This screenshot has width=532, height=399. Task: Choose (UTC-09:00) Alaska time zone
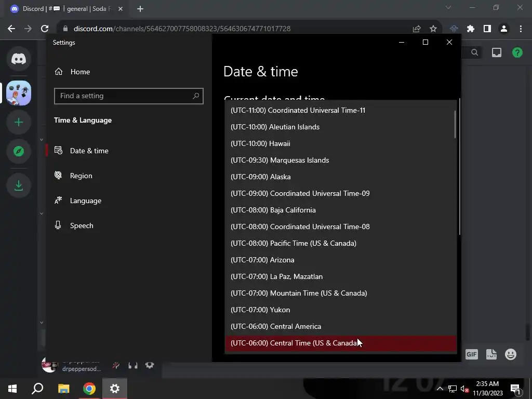pyautogui.click(x=341, y=177)
